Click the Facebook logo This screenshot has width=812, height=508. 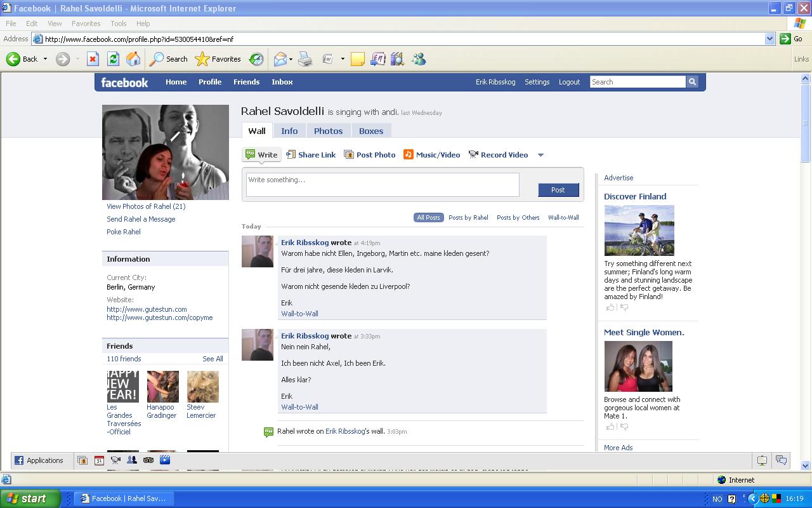[124, 82]
